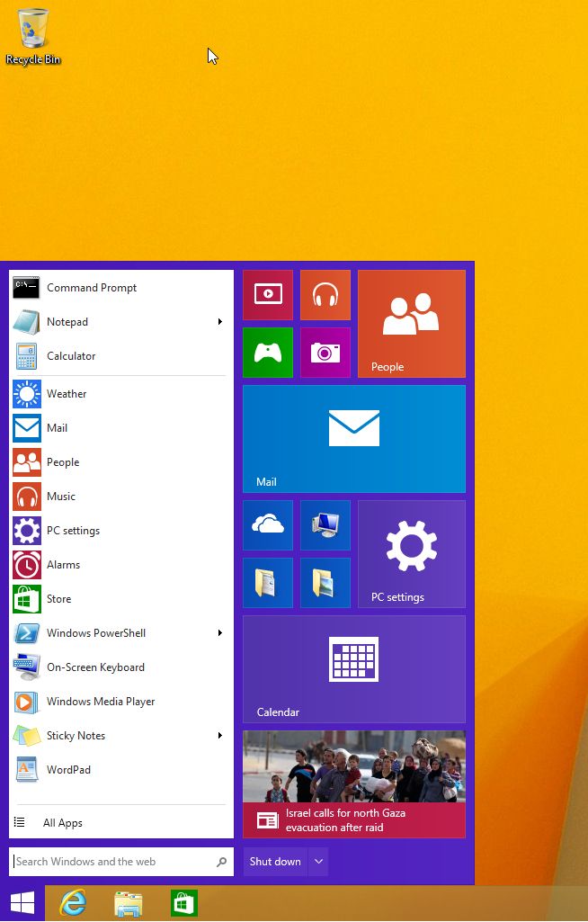Open the This PC computer tile

click(325, 525)
